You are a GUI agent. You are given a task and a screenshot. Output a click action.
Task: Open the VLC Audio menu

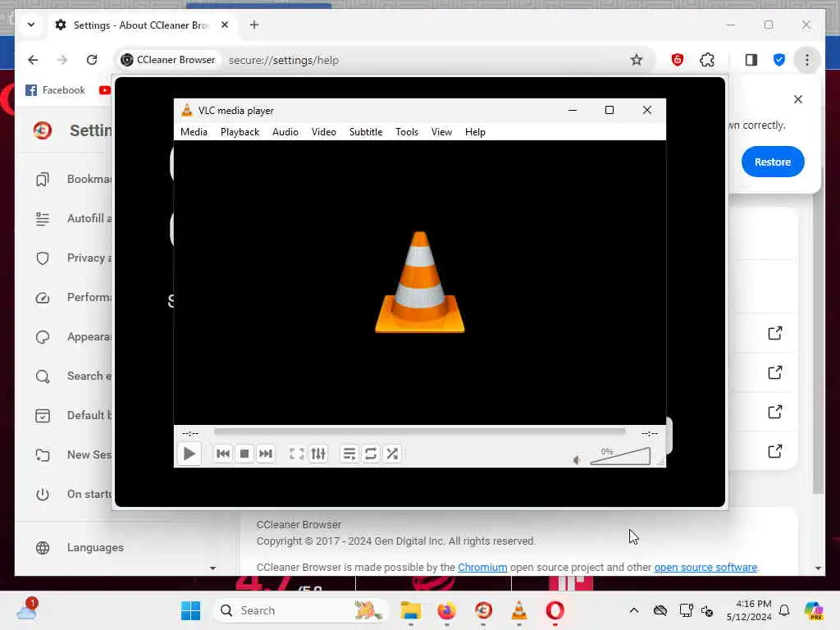(285, 132)
